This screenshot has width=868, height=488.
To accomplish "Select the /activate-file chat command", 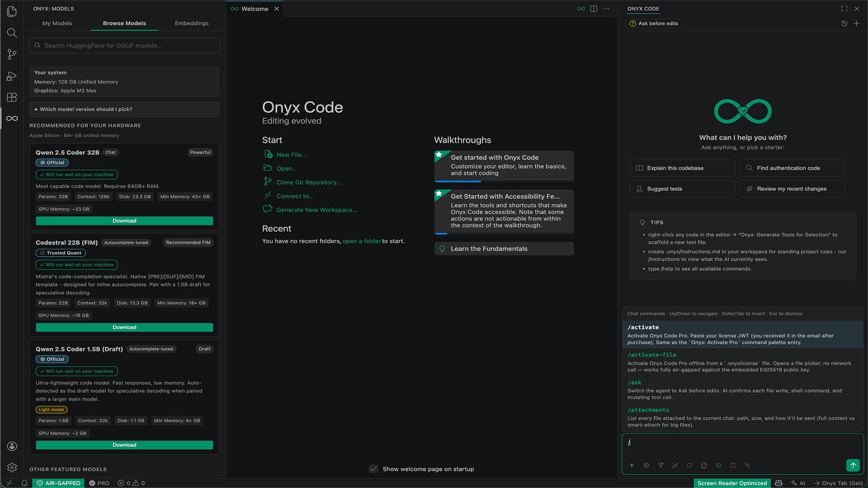I will click(x=743, y=362).
